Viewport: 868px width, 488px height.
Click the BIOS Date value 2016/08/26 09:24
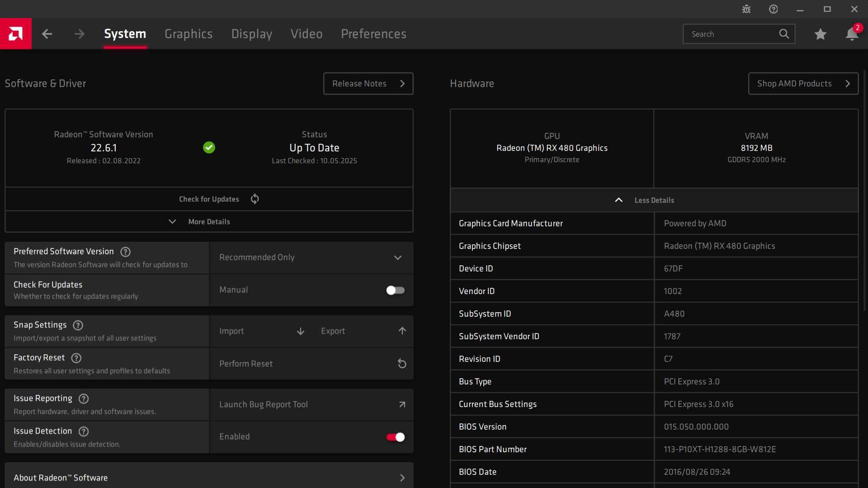pyautogui.click(x=697, y=472)
